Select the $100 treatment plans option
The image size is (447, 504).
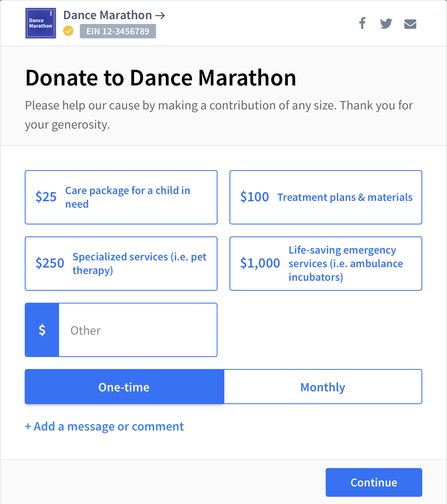(x=326, y=197)
